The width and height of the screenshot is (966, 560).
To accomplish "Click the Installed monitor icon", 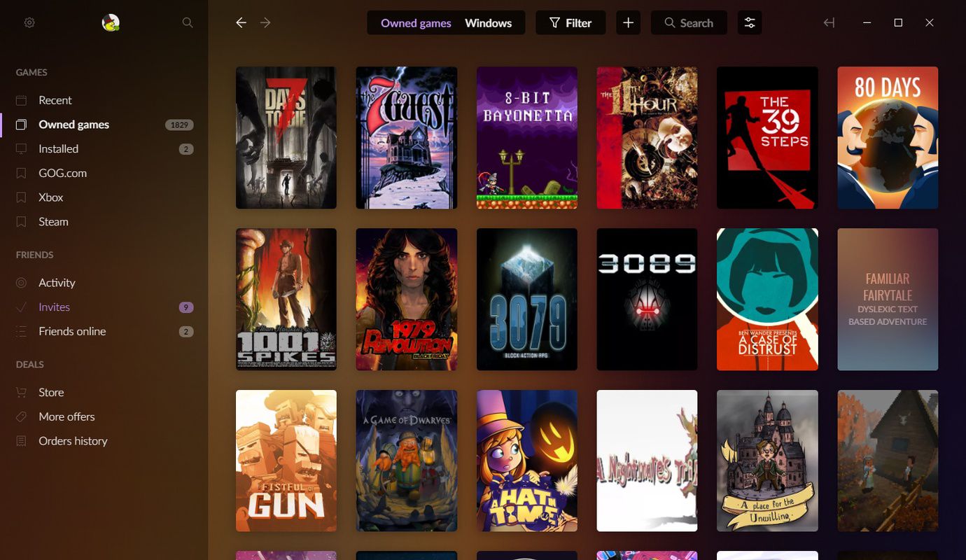I will (22, 149).
